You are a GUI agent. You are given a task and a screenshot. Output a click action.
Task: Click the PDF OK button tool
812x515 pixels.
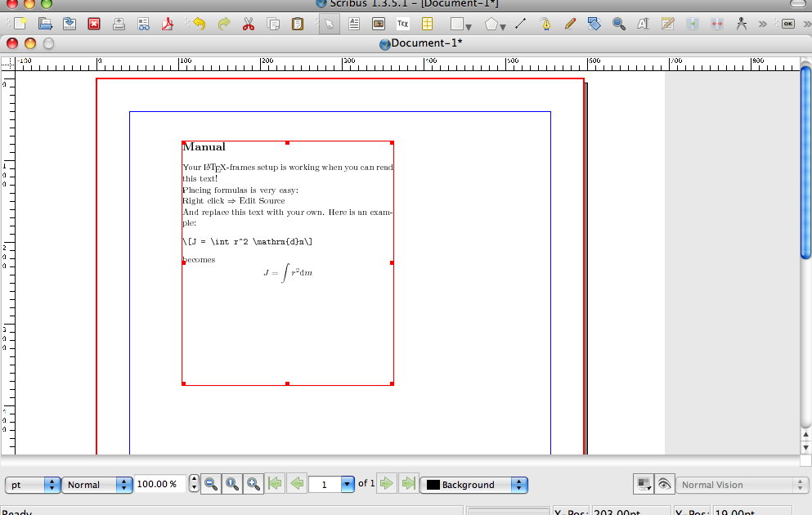[788, 24]
